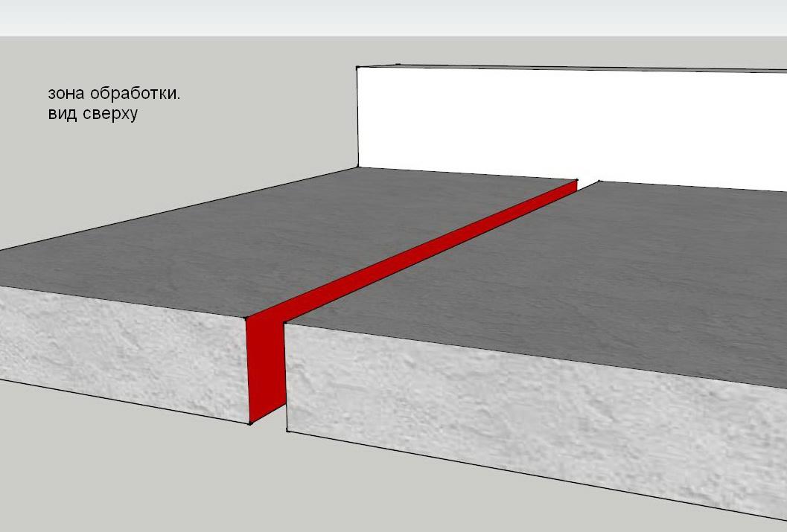The width and height of the screenshot is (787, 532).
Task: Click the white gap between slabs near the wall
Action: pyautogui.click(x=588, y=184)
